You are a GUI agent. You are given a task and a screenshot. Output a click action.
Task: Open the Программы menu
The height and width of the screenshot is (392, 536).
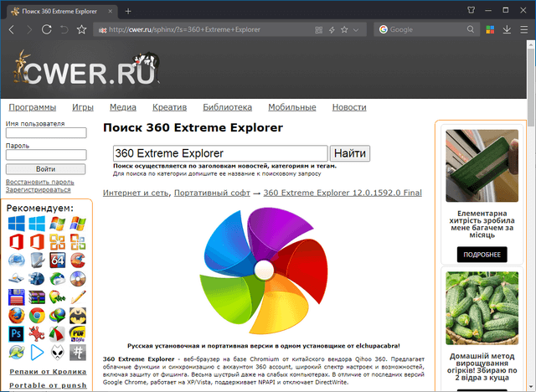click(33, 107)
